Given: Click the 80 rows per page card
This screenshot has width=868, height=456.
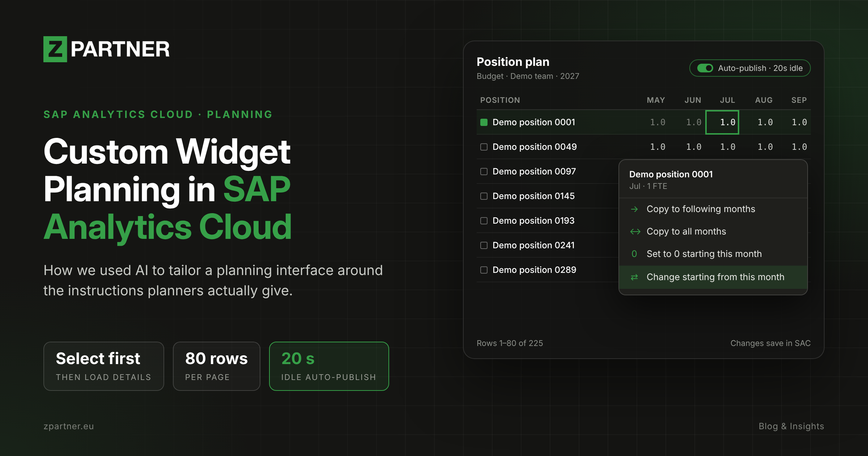Looking at the screenshot, I should point(217,366).
